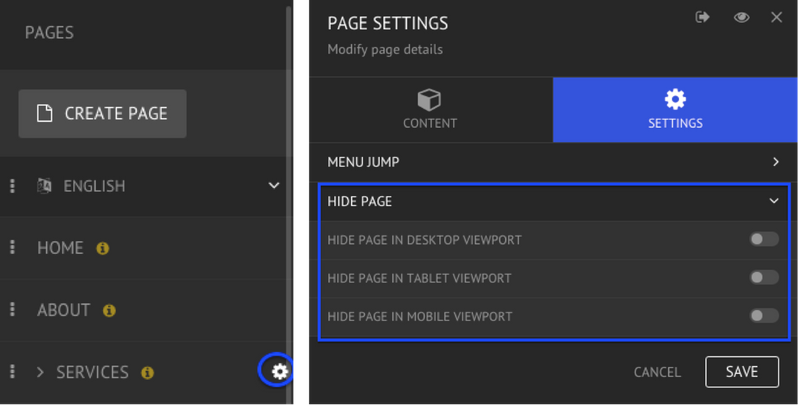Click the 'Modify page details' subtitle

385,50
